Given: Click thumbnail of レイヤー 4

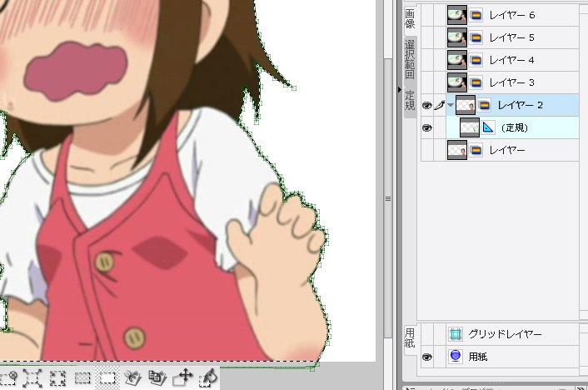Looking at the screenshot, I should click(457, 61).
